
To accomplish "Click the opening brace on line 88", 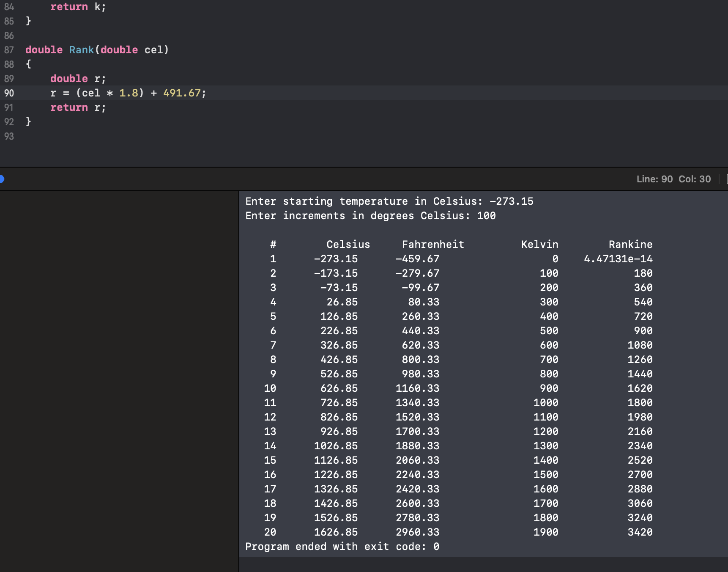I will (28, 64).
